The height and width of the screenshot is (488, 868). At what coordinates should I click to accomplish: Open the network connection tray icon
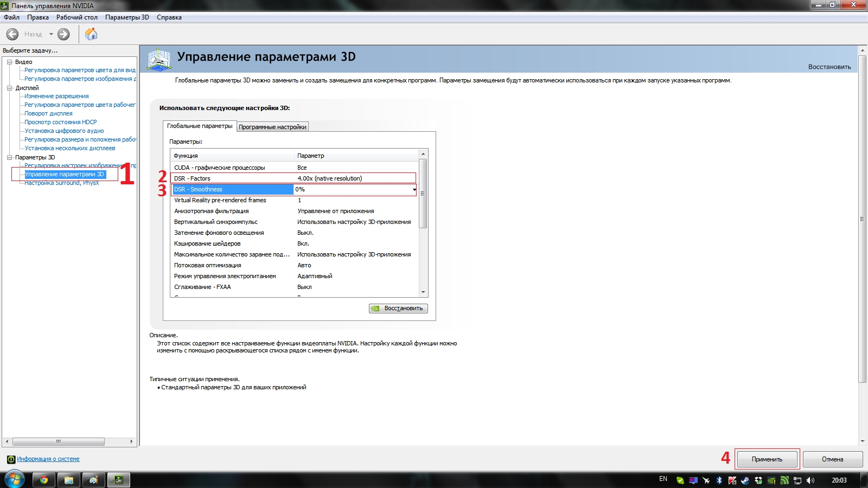tap(797, 480)
